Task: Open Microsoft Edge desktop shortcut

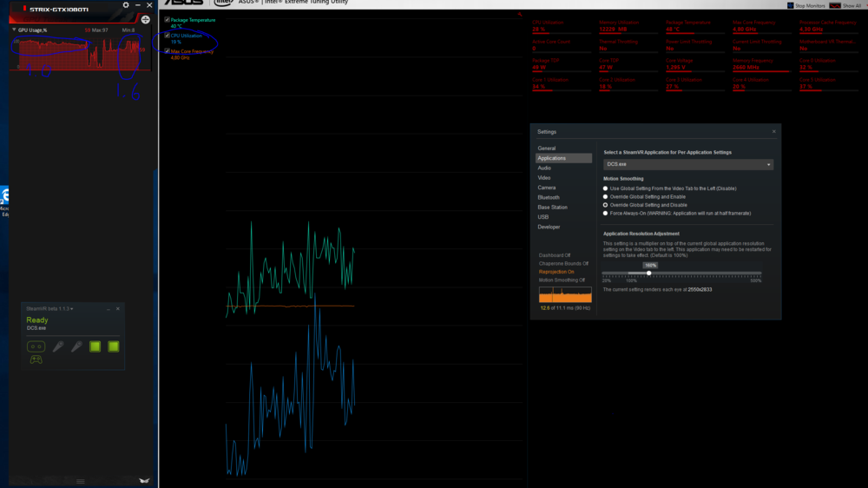Action: coord(4,202)
